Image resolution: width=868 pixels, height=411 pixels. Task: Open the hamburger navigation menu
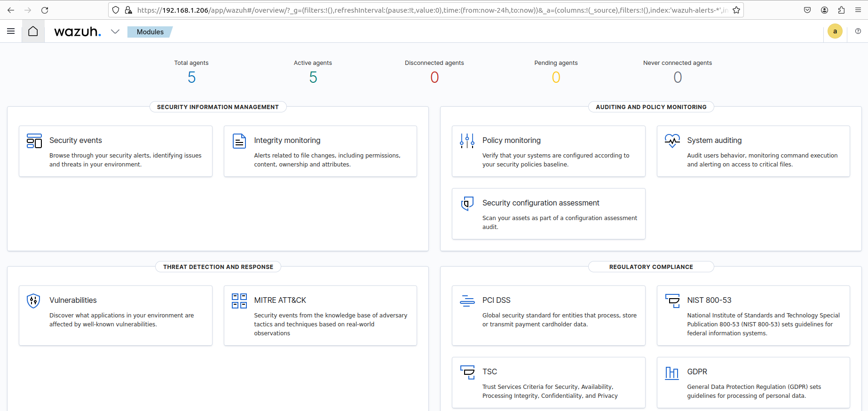point(11,32)
